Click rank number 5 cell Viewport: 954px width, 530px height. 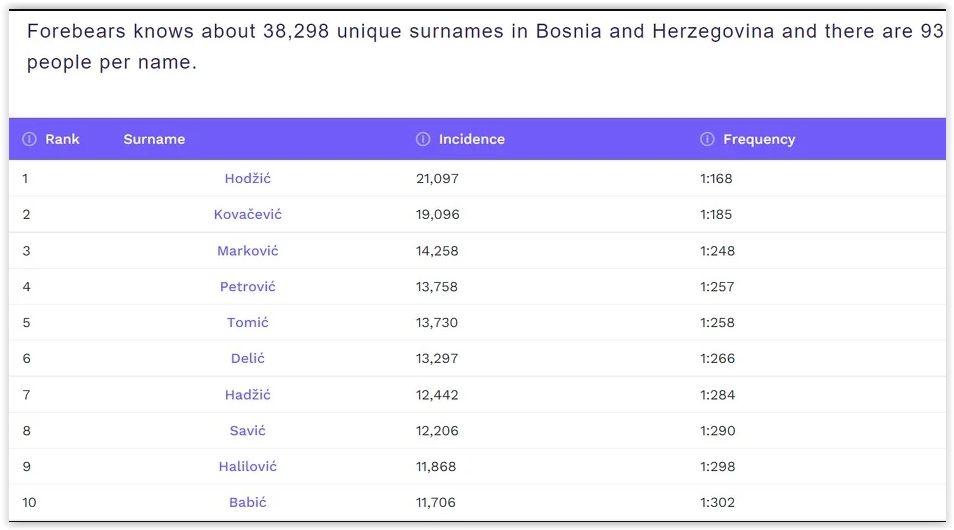[26, 322]
